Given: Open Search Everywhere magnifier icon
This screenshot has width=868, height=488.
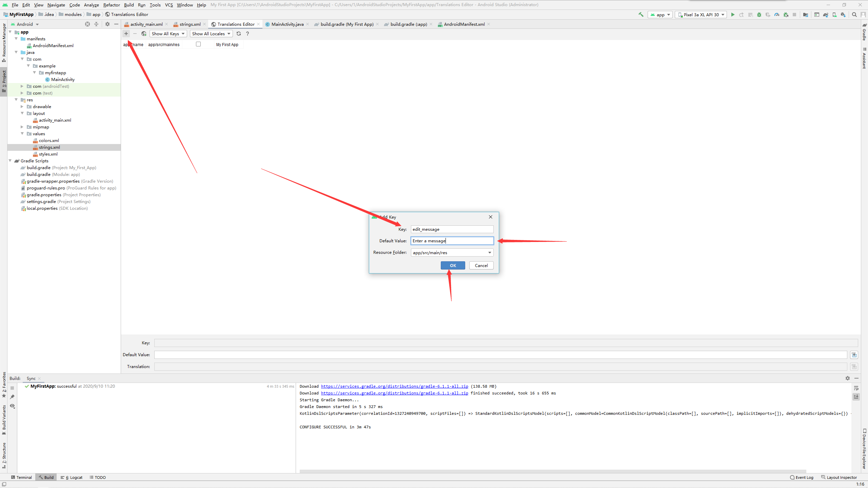Looking at the screenshot, I should pos(854,15).
